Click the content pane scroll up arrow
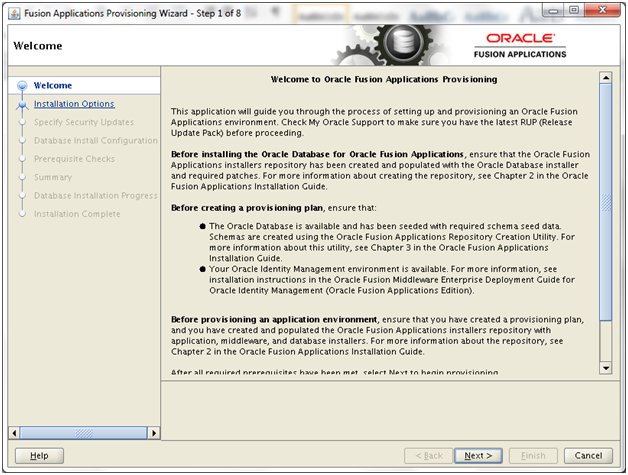This screenshot has width=628, height=475. pyautogui.click(x=606, y=78)
